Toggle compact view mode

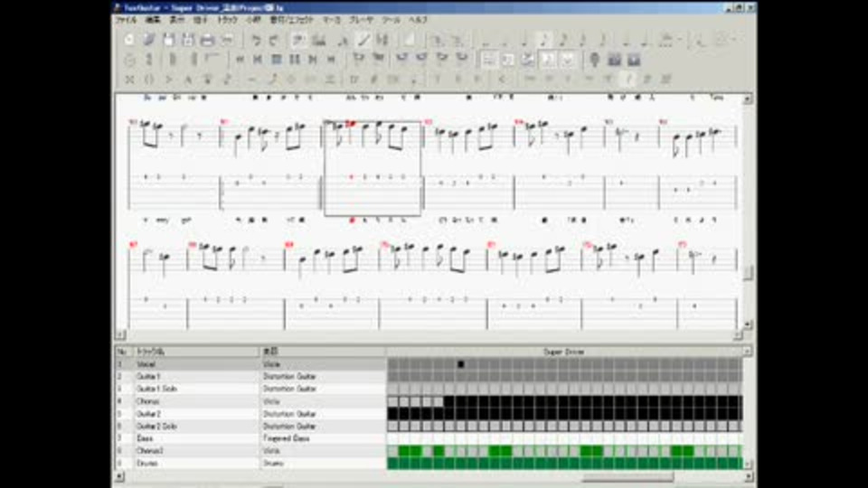568,60
